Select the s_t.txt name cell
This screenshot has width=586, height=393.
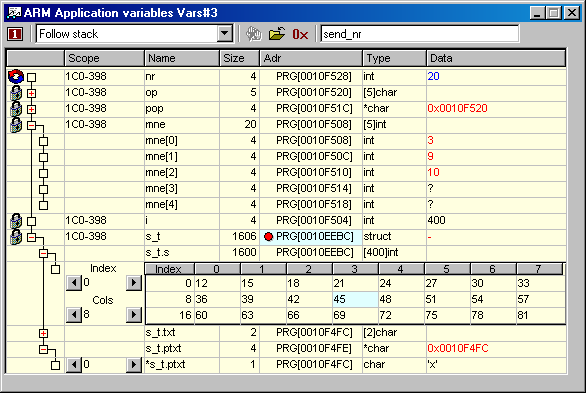coord(182,332)
